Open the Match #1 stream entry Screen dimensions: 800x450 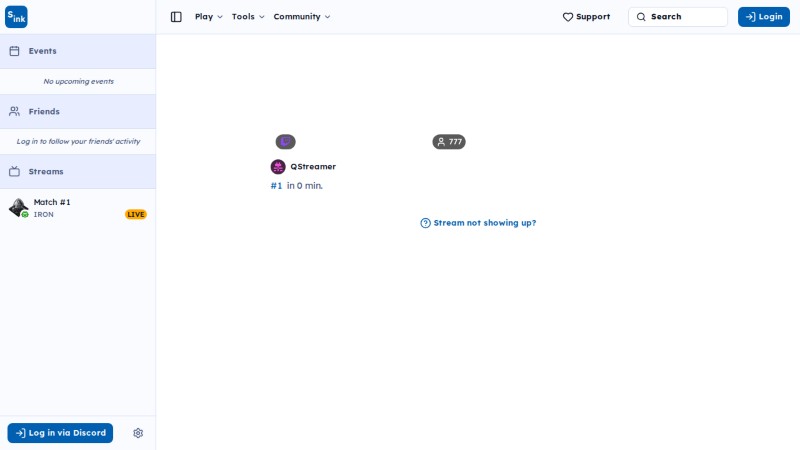[x=78, y=208]
